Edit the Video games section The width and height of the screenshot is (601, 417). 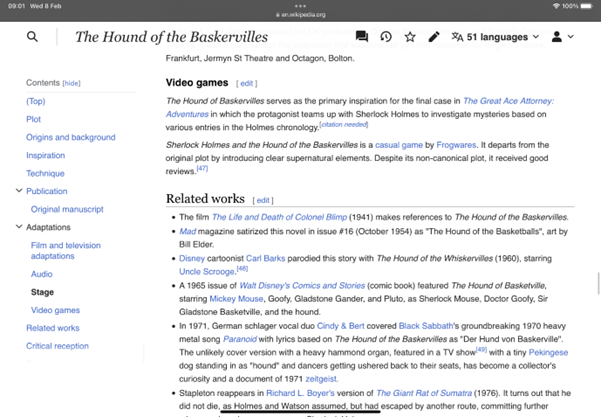[x=247, y=83]
